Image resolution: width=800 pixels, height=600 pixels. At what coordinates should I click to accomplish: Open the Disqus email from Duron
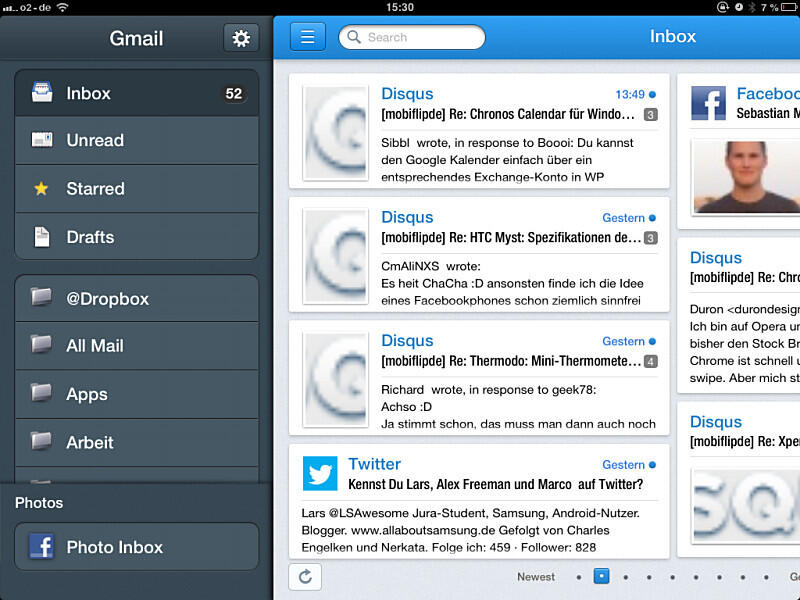[739, 316]
